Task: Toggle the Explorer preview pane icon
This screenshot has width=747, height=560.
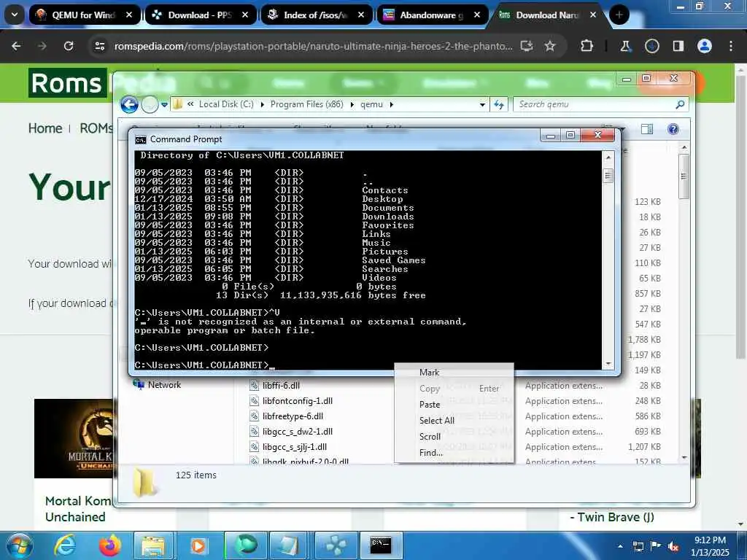Action: (647, 129)
